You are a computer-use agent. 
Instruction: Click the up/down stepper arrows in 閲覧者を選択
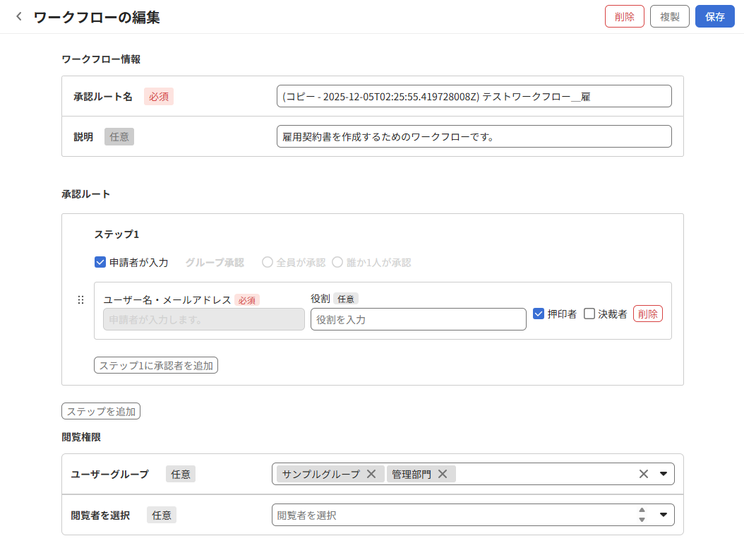pos(642,515)
